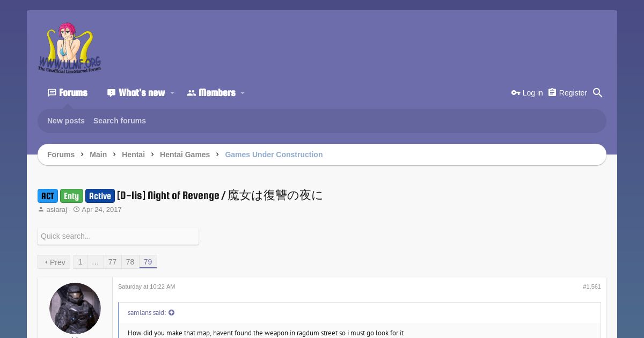Go to previous page with Prev

(x=54, y=262)
